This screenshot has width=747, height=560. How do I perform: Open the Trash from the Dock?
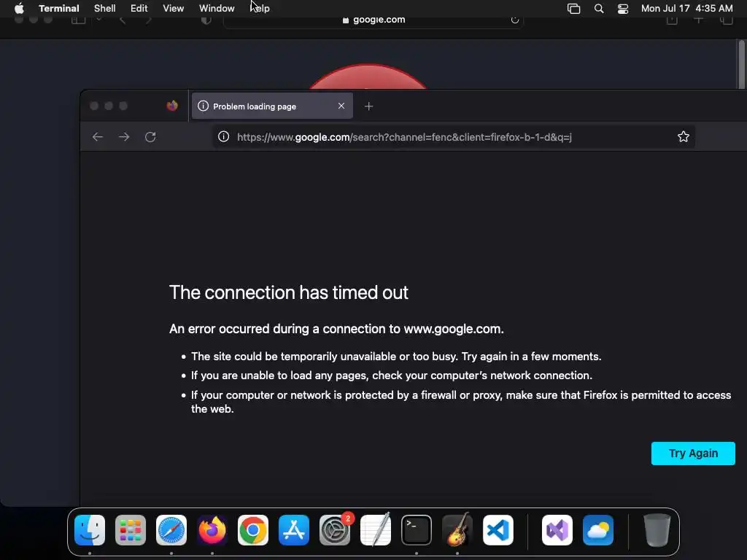pyautogui.click(x=657, y=530)
